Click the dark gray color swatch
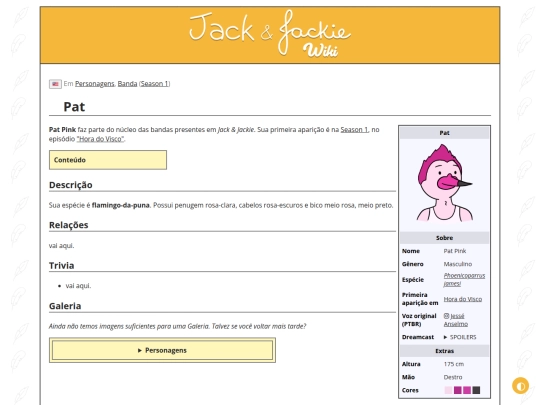Viewport: 540px width, 405px height. (x=476, y=390)
